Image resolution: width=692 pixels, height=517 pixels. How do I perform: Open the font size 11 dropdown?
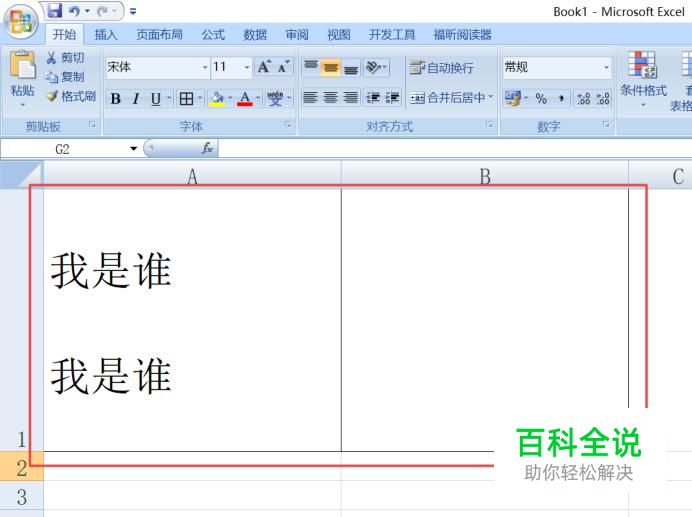pyautogui.click(x=247, y=68)
